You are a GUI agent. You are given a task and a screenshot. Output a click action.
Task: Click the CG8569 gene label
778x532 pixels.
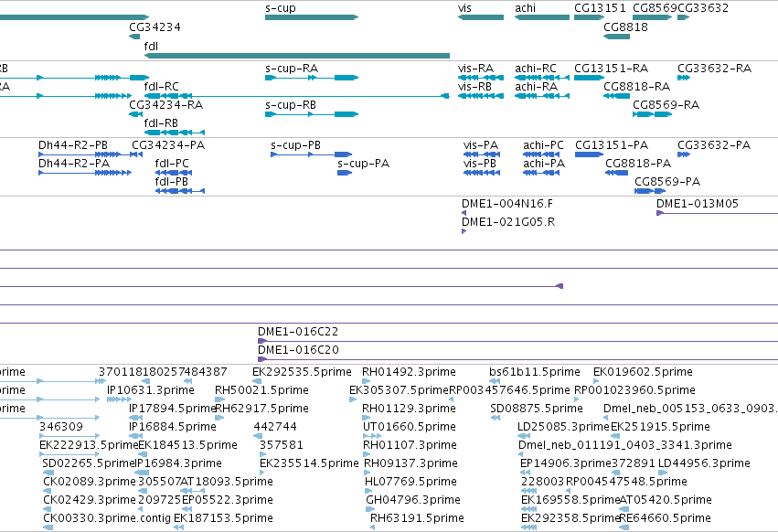click(655, 8)
